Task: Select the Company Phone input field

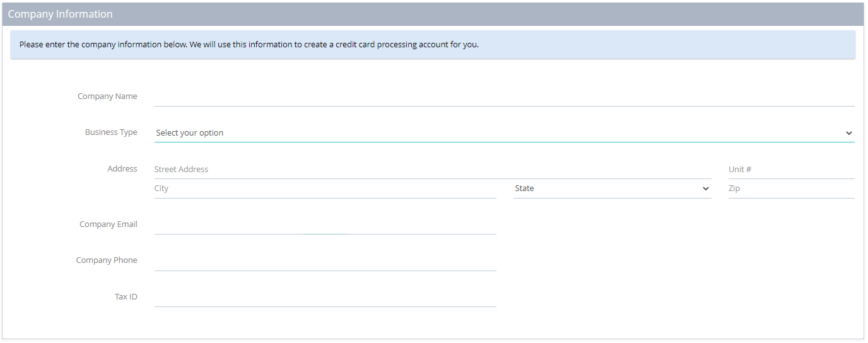Action: [325, 261]
